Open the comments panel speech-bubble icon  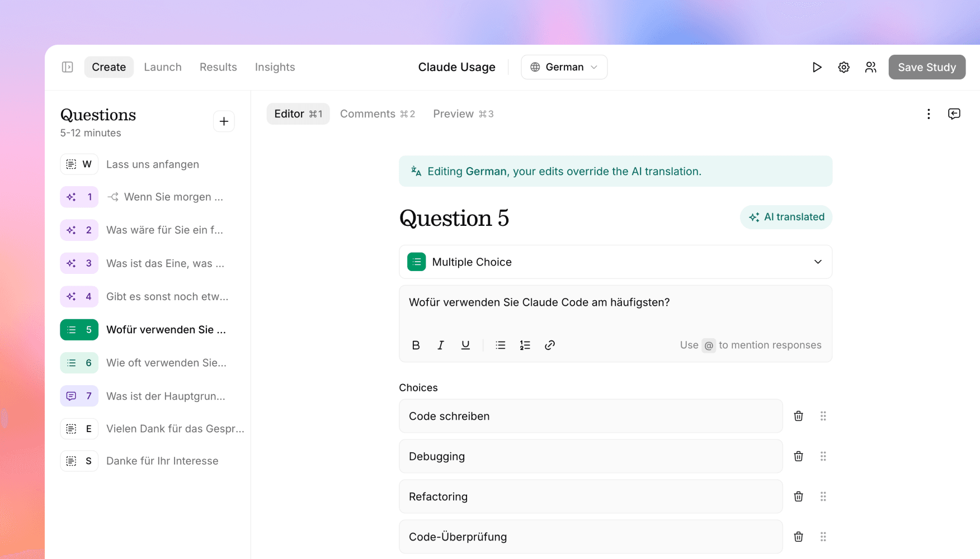[954, 114]
